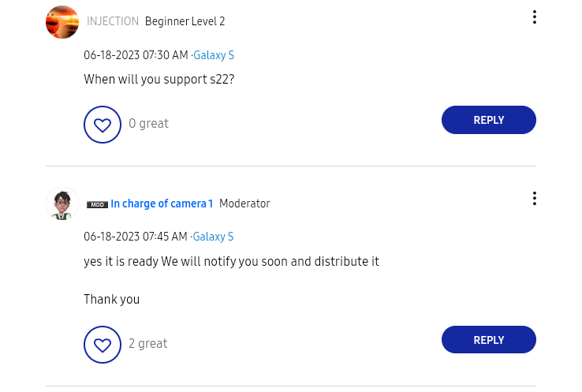582x392 pixels.
Task: Click INJECTION's orange profile avatar
Action: click(x=62, y=22)
